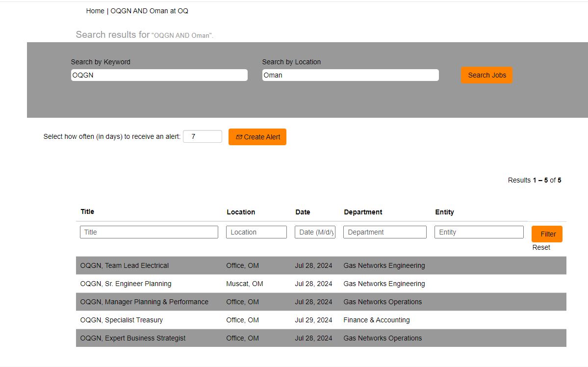Click the orange Filter button
Viewport: 588px width, 367px height.
[547, 234]
